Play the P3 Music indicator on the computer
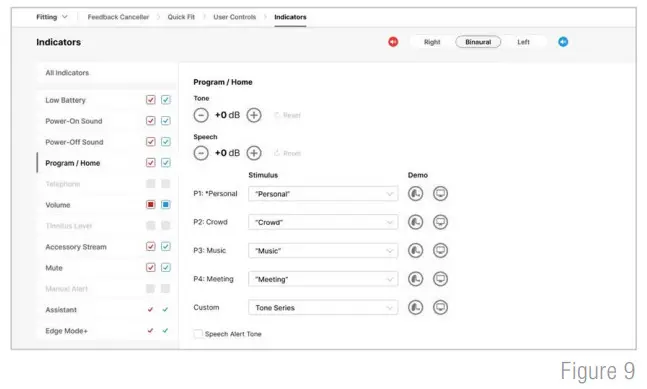The height and width of the screenshot is (389, 647). [440, 250]
